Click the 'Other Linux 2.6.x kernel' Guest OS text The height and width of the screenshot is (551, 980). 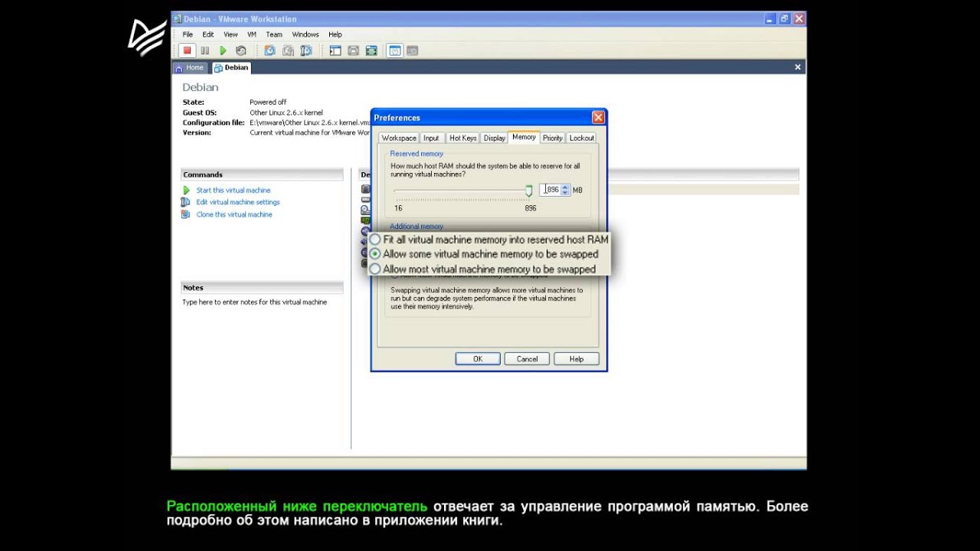point(286,112)
